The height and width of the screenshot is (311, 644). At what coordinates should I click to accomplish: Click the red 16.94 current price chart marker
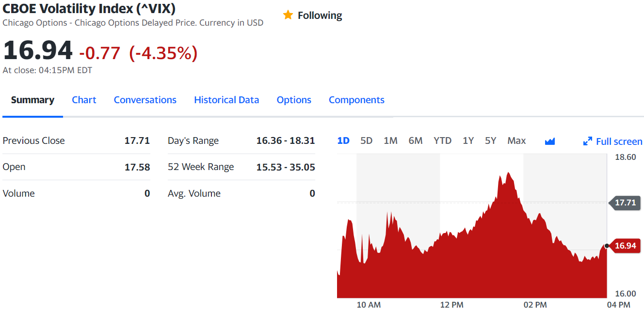(x=625, y=246)
